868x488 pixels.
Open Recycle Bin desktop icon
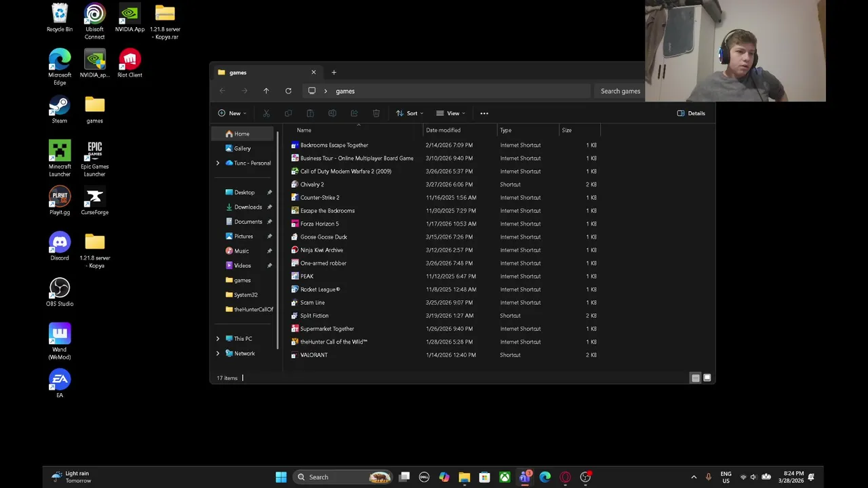coord(60,18)
